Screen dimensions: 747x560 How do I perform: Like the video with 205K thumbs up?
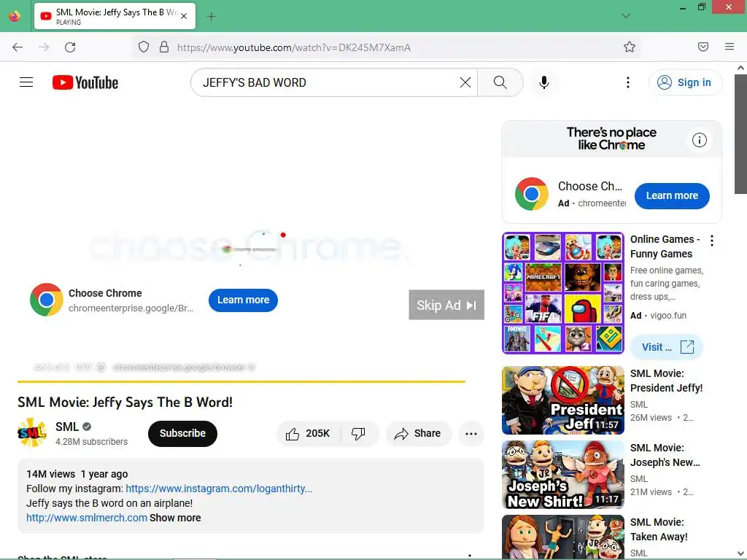pyautogui.click(x=309, y=433)
